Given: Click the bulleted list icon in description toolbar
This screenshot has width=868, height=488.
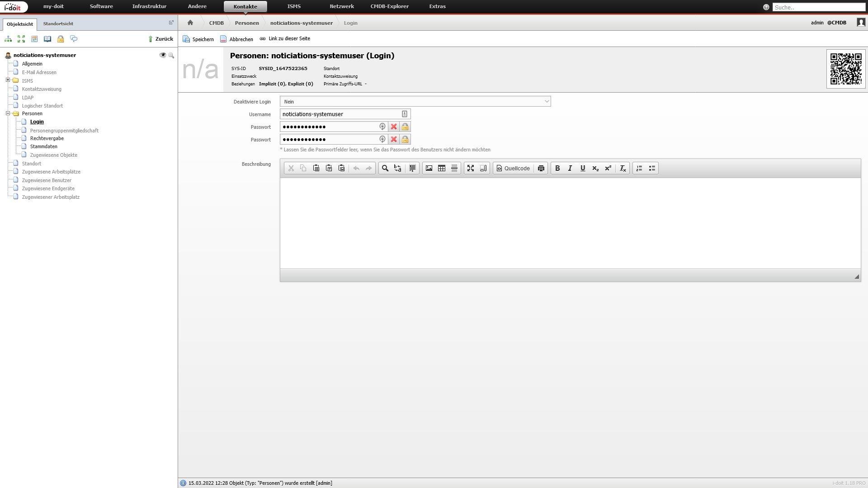Looking at the screenshot, I should (651, 168).
